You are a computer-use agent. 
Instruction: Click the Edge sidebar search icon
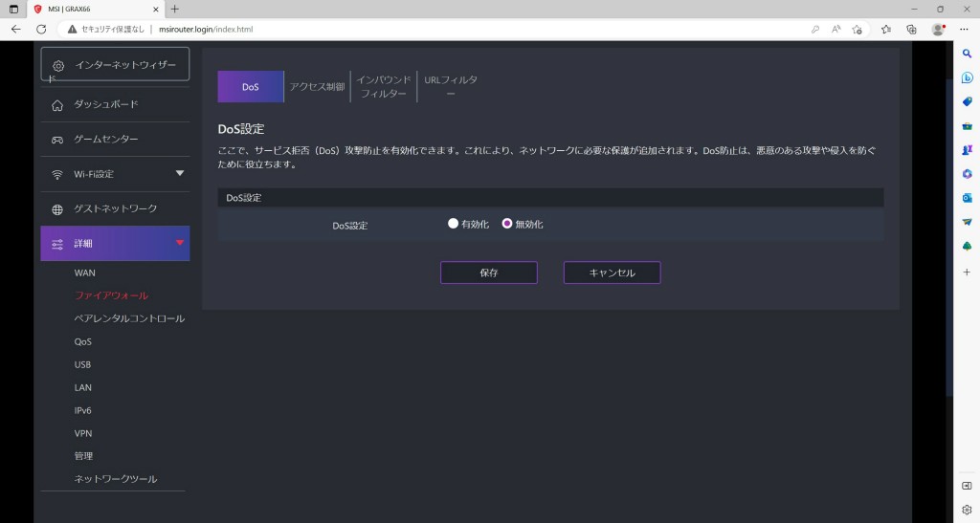pyautogui.click(x=967, y=54)
